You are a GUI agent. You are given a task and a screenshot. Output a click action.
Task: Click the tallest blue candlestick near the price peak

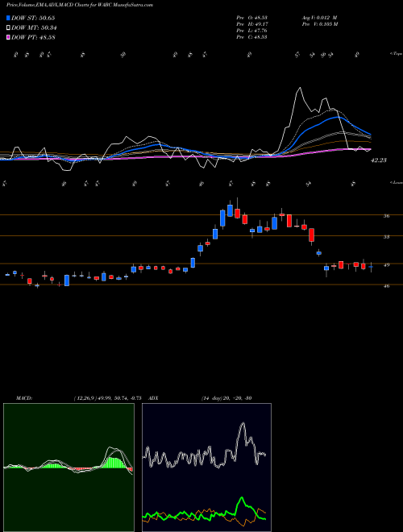click(222, 218)
